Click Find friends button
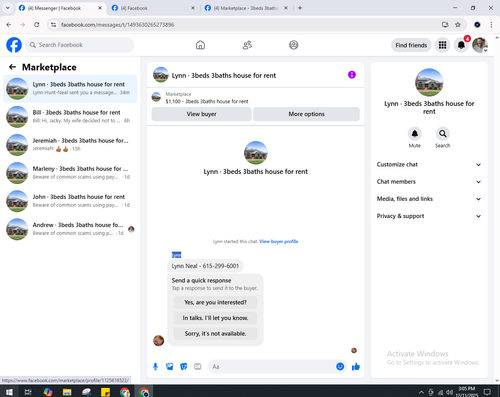The width and height of the screenshot is (500, 397). 411,45
